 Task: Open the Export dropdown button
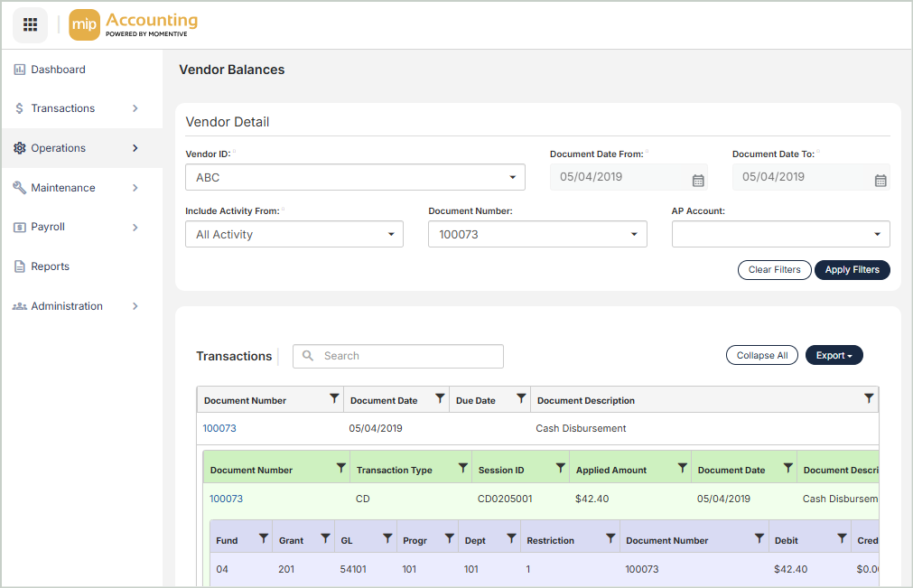point(834,356)
